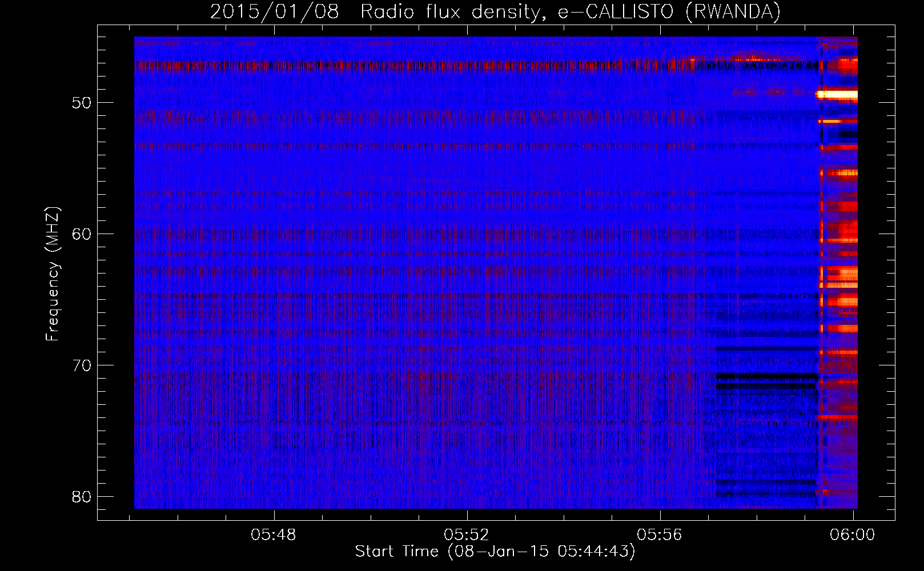Click the 70 frequency tick label
The height and width of the screenshot is (571, 924).
[82, 365]
